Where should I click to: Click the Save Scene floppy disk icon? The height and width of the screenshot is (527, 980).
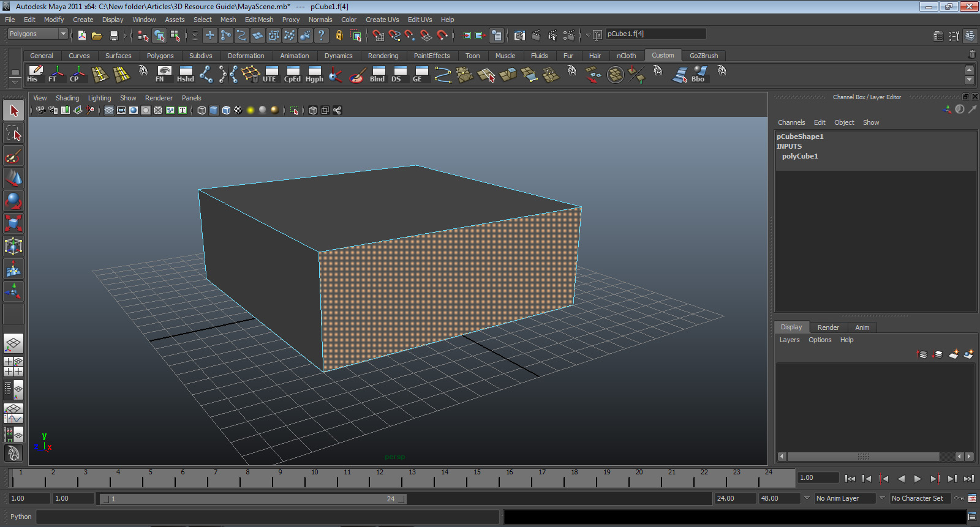pyautogui.click(x=113, y=36)
